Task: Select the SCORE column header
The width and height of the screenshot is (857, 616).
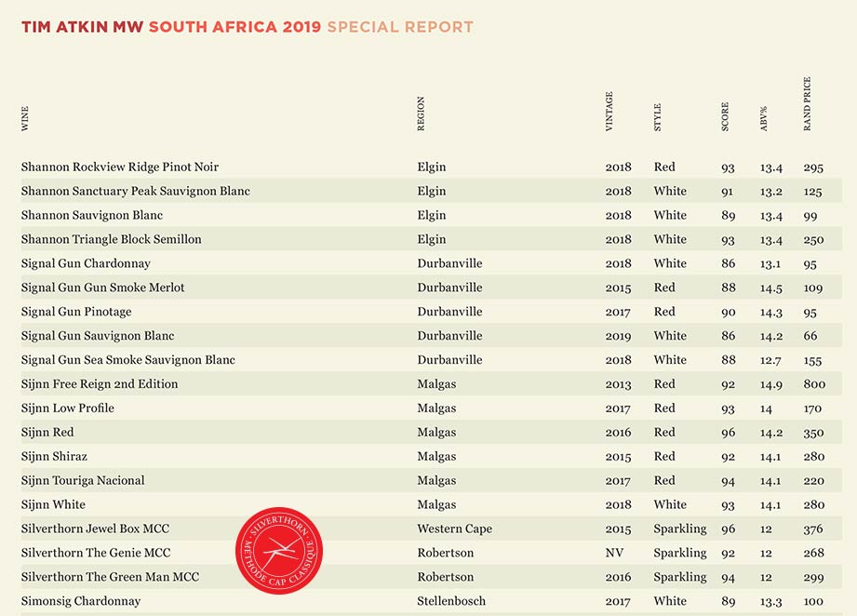Action: [x=725, y=116]
